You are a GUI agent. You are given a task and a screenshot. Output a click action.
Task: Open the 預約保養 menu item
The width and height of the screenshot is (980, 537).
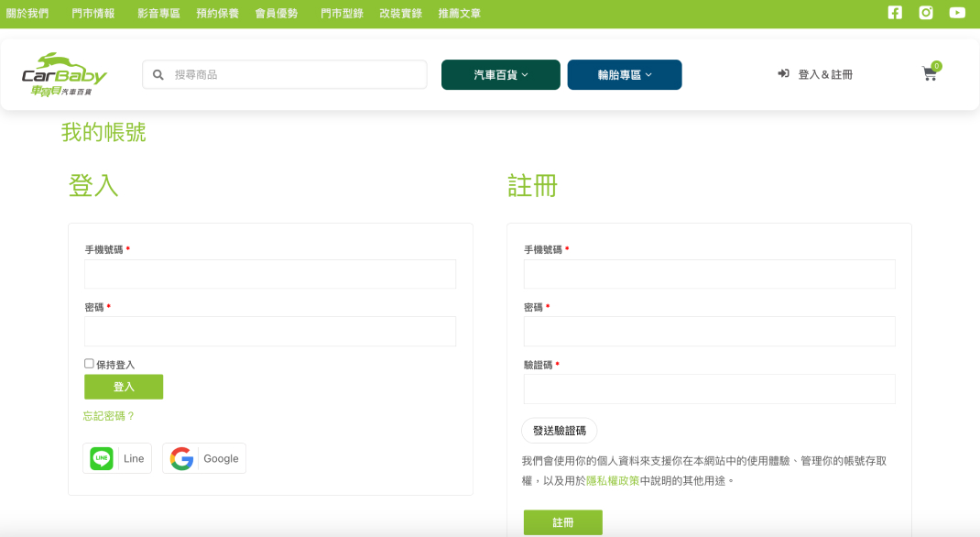pyautogui.click(x=217, y=13)
